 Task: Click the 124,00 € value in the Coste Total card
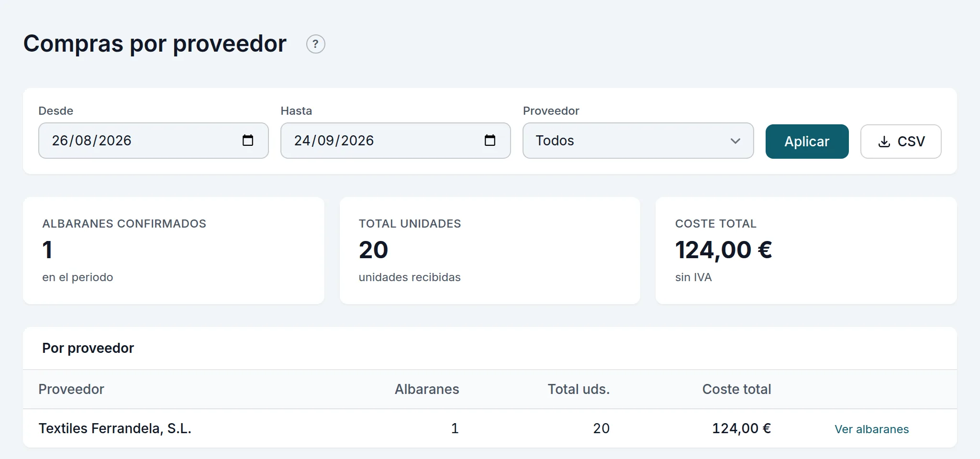724,250
